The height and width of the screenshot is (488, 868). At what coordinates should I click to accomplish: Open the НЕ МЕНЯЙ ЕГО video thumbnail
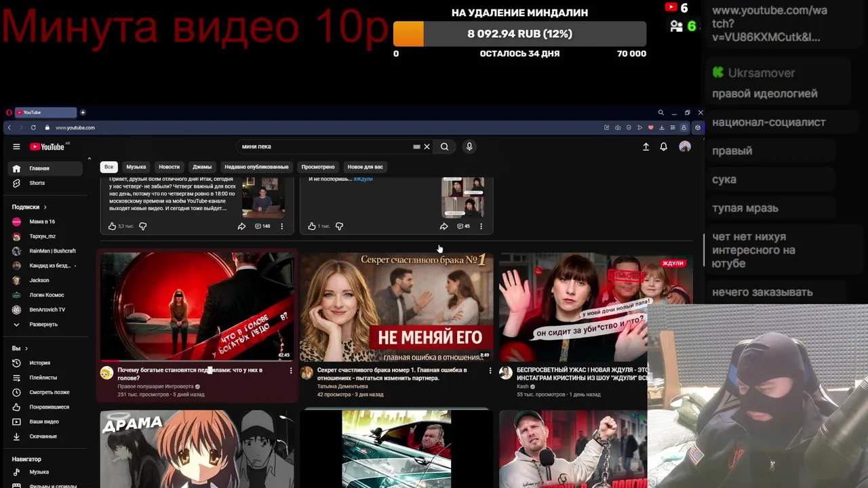(x=396, y=307)
